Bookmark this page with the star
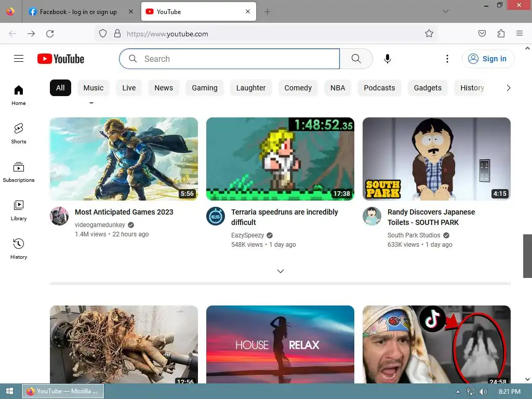This screenshot has width=532, height=399. [429, 33]
